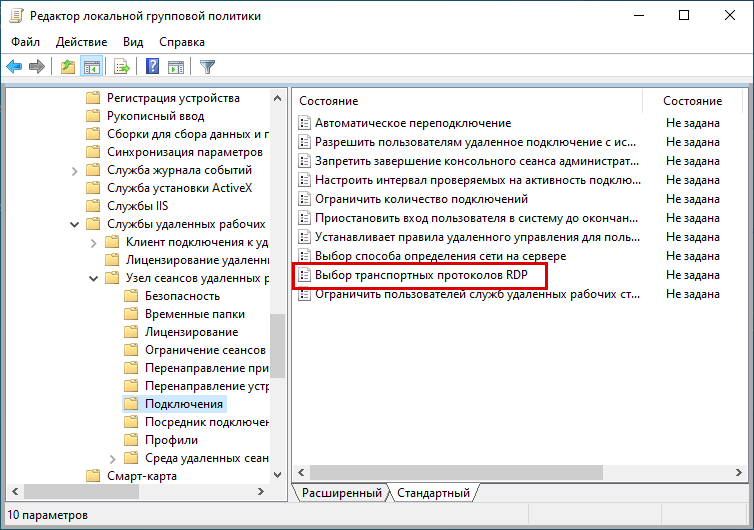Image resolution: width=754 pixels, height=530 pixels.
Task: Select the Ограничение сеансов folder
Action: tap(205, 350)
